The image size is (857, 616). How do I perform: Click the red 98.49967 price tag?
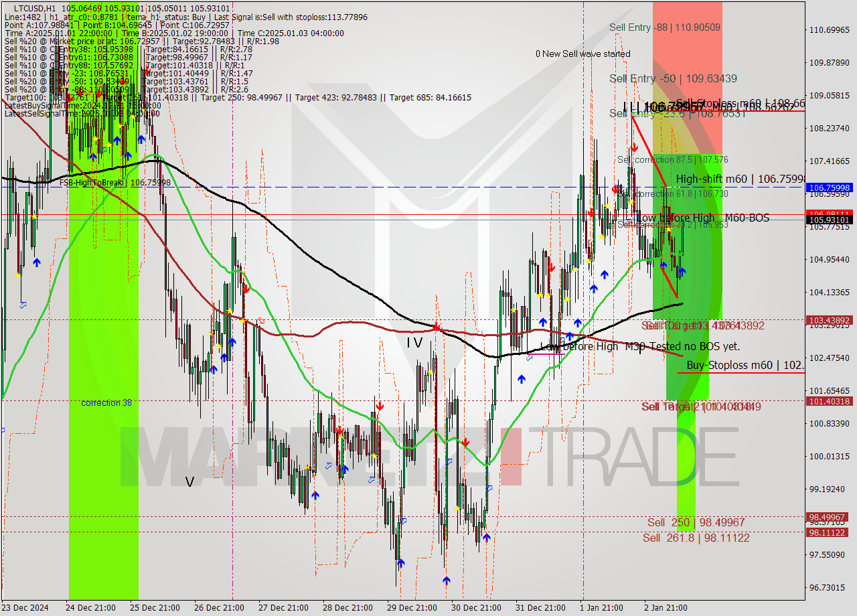(x=829, y=517)
